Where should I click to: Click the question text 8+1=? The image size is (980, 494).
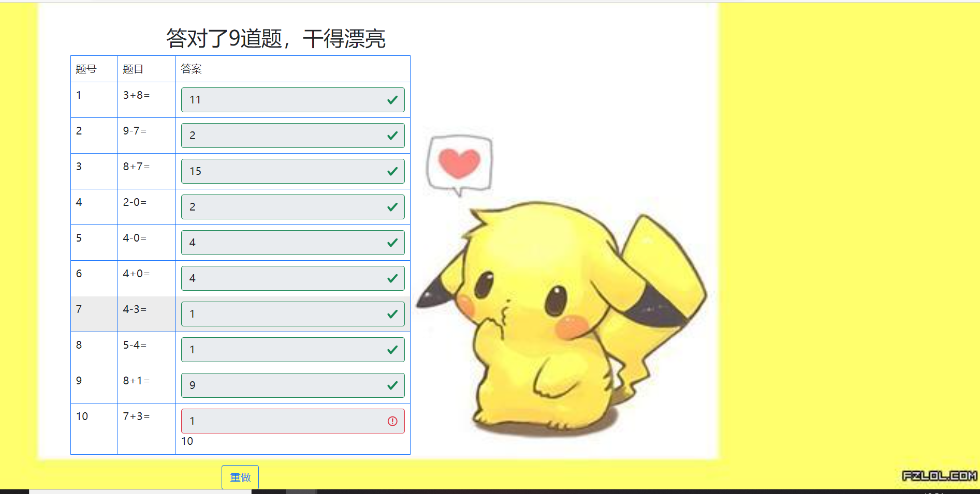(136, 381)
